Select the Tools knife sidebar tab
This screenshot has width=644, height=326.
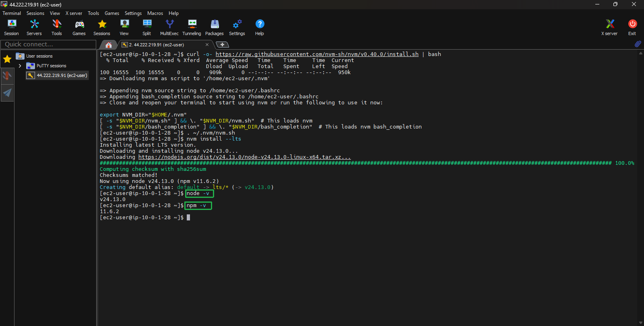tap(7, 76)
